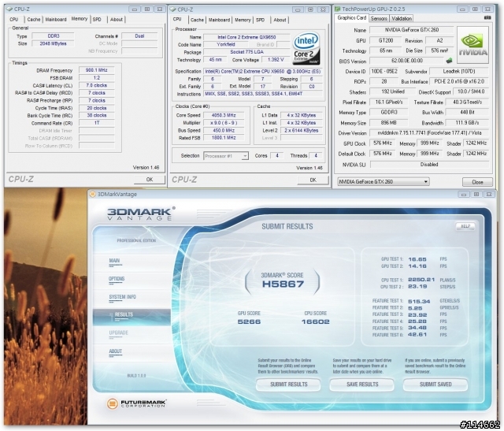Click the GPU SCORE value 5266
Screen dimensions: 504x431
(249, 321)
